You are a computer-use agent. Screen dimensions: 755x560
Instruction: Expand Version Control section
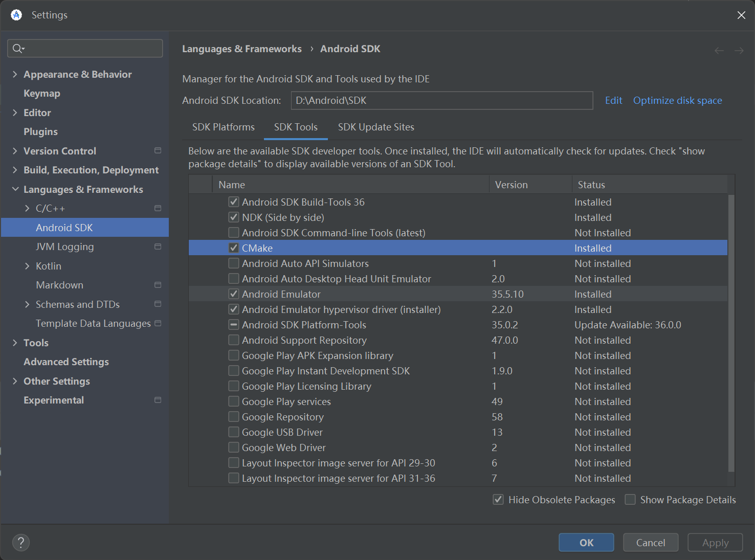click(x=15, y=151)
